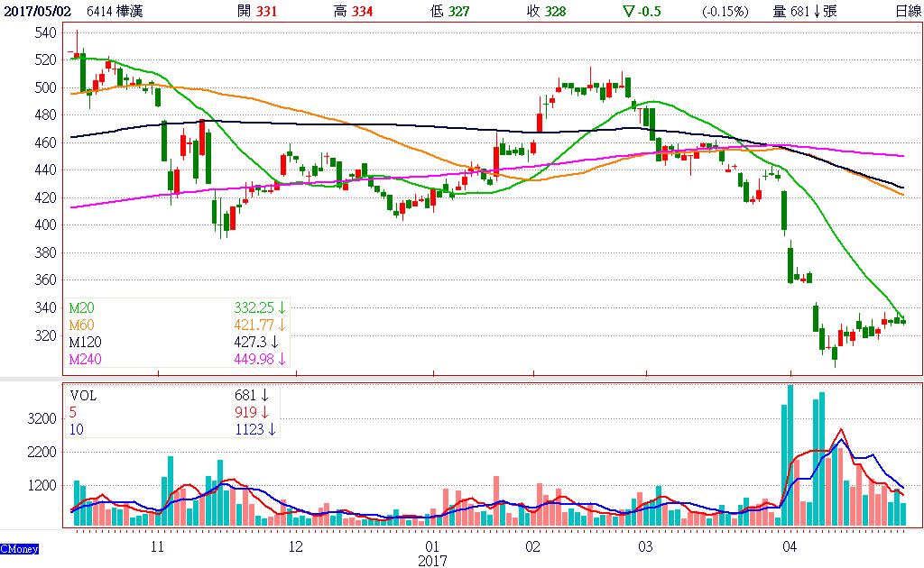This screenshot has height=568, width=924.
Task: Click the down triangle before -0.5 change
Action: (627, 12)
